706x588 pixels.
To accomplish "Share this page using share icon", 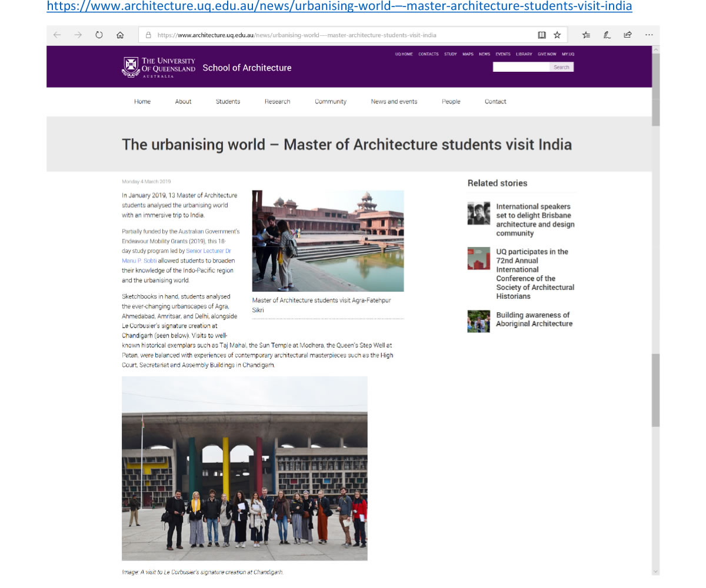I will point(628,35).
